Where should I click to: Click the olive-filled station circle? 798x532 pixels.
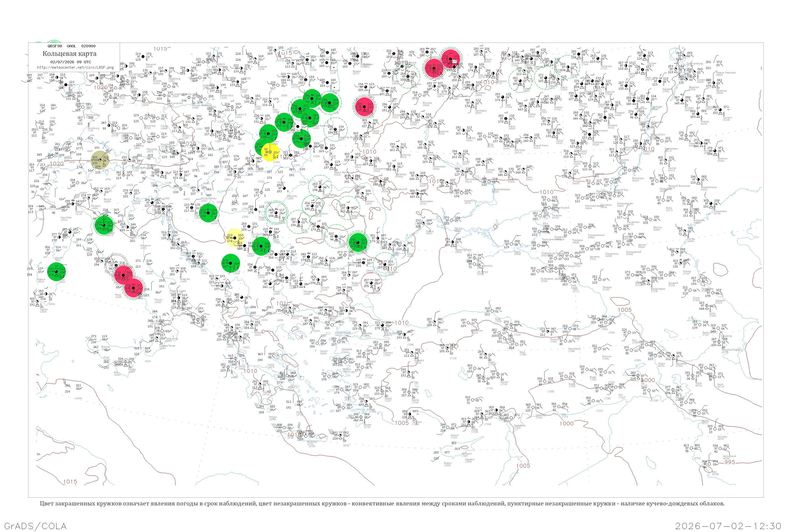tap(100, 160)
